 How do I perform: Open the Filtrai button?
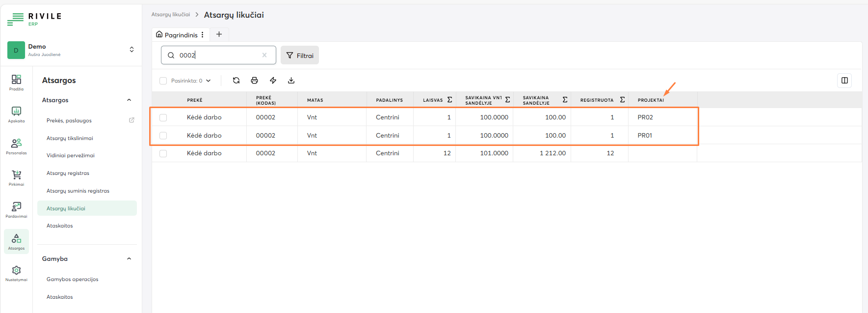pos(300,56)
